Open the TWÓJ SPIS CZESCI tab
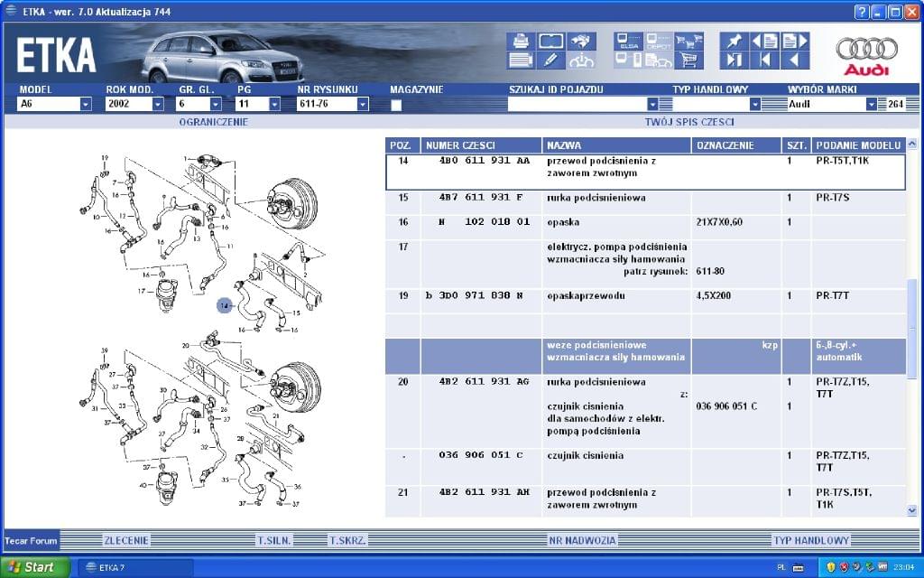 pyautogui.click(x=689, y=122)
